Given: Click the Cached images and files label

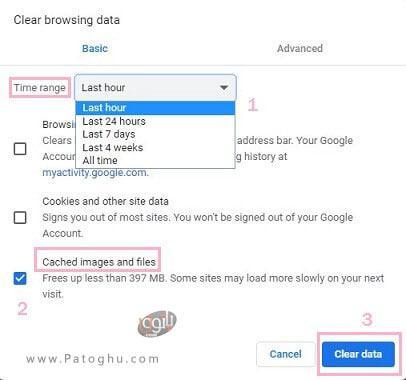Looking at the screenshot, I should coord(99,262).
